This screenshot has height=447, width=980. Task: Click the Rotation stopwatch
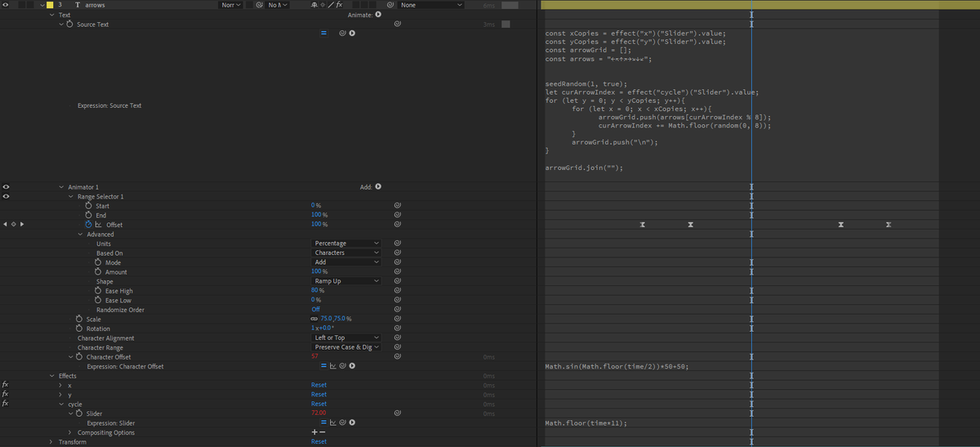point(79,329)
